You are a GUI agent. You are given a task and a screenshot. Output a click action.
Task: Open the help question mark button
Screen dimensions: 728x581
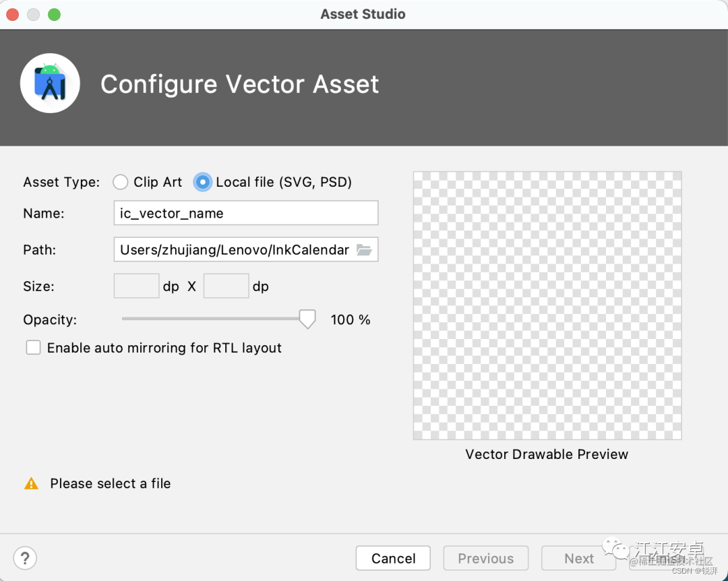[x=25, y=558]
